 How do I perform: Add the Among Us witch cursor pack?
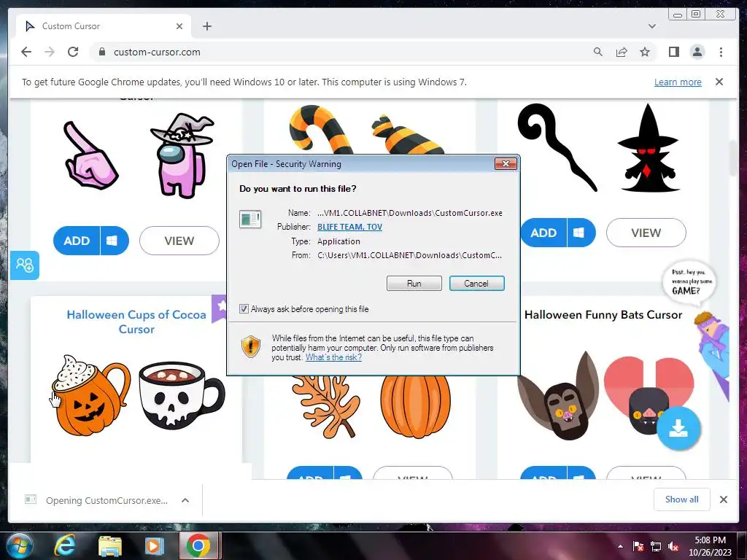(x=77, y=241)
